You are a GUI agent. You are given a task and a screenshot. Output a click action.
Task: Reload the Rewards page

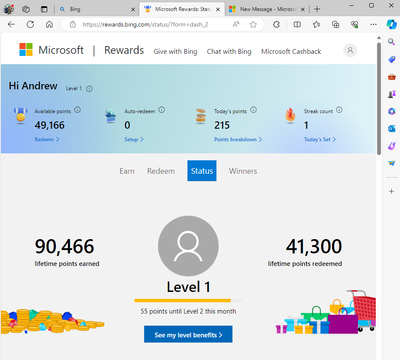30,24
